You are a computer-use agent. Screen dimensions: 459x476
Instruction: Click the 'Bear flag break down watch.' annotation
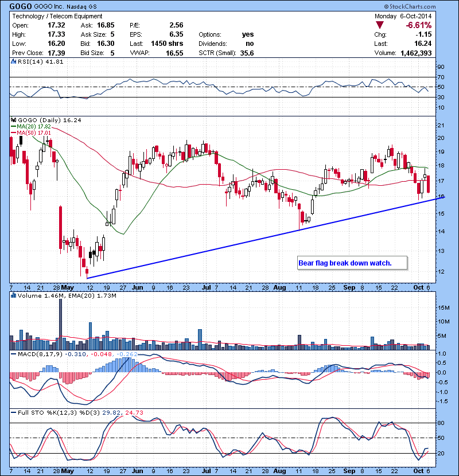click(x=352, y=263)
